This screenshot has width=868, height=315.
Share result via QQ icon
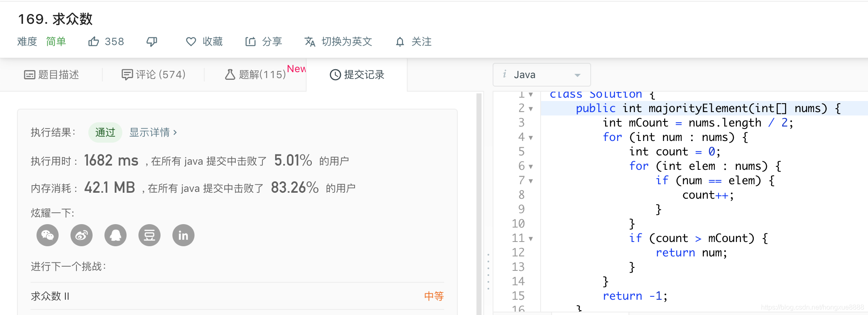(x=116, y=235)
